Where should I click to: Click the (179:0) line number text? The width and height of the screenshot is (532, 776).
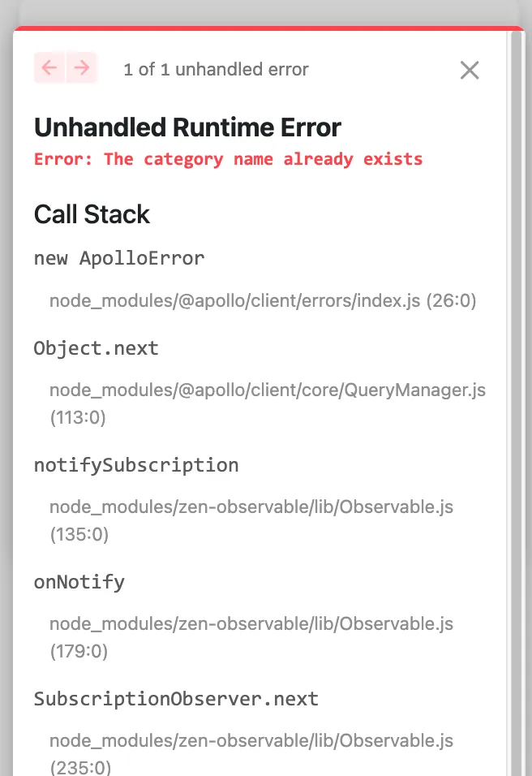[79, 652]
